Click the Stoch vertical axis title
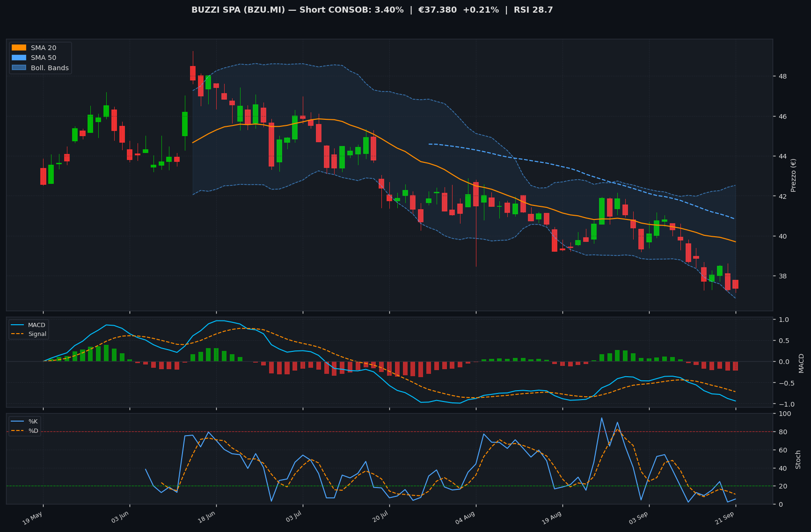811x532 pixels. pos(798,459)
